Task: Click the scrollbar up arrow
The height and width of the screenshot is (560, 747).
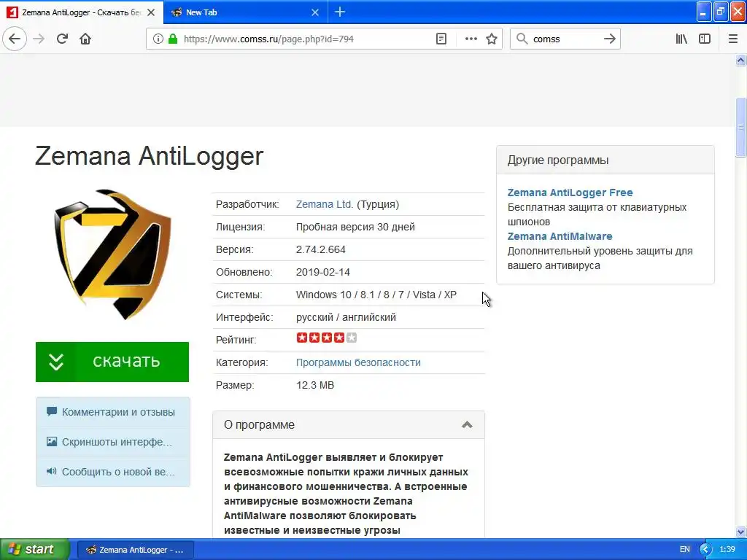Action: [740, 61]
